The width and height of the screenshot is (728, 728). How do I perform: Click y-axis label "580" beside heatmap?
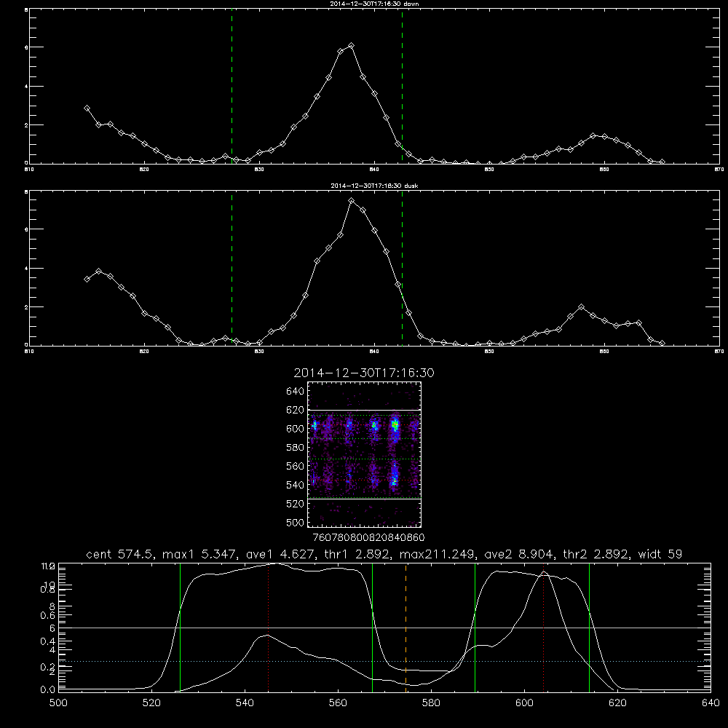pos(296,448)
